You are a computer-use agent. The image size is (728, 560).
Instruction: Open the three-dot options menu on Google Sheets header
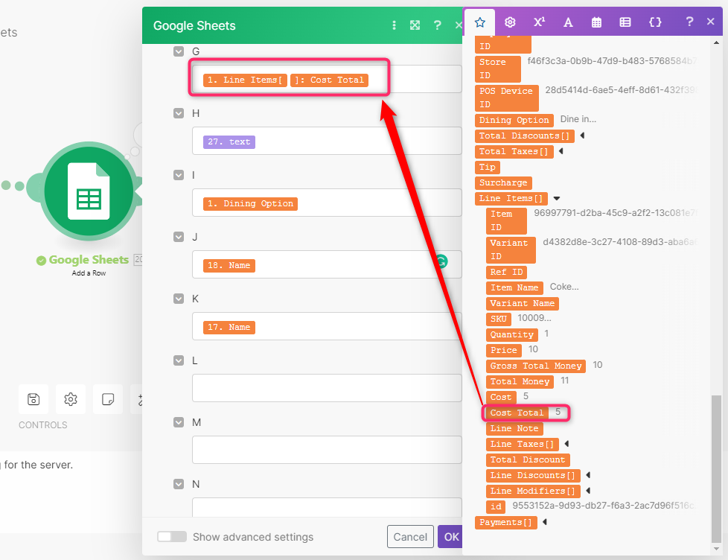(394, 25)
